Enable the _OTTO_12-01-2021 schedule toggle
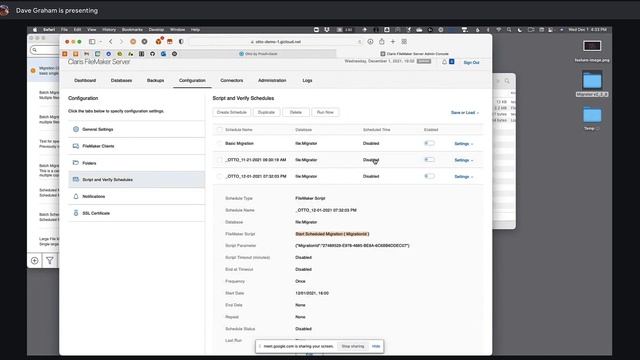 pyautogui.click(x=429, y=176)
